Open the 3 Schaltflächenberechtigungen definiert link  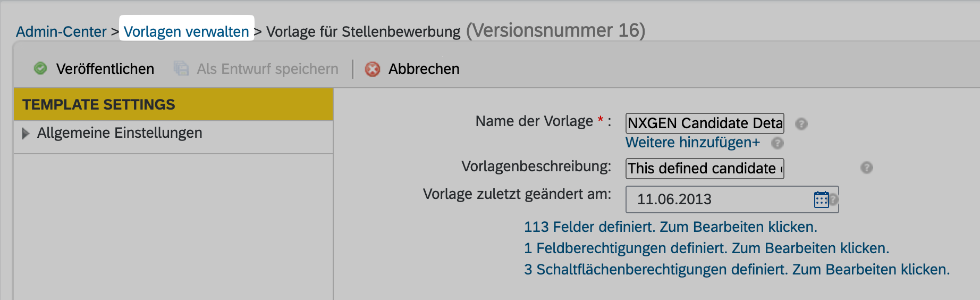[737, 270]
